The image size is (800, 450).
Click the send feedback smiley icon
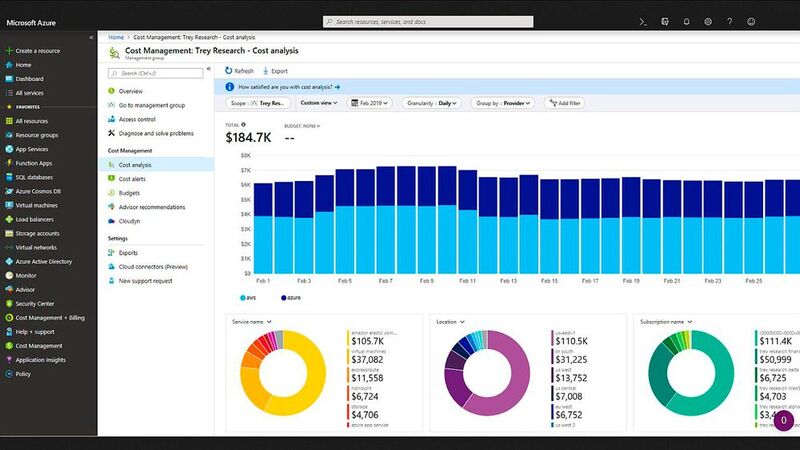(x=752, y=21)
